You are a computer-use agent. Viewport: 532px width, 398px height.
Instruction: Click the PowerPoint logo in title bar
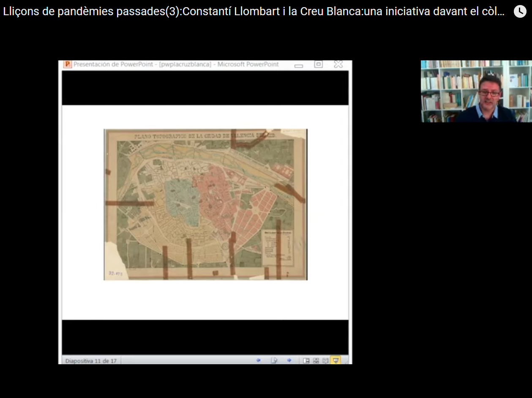tap(67, 64)
